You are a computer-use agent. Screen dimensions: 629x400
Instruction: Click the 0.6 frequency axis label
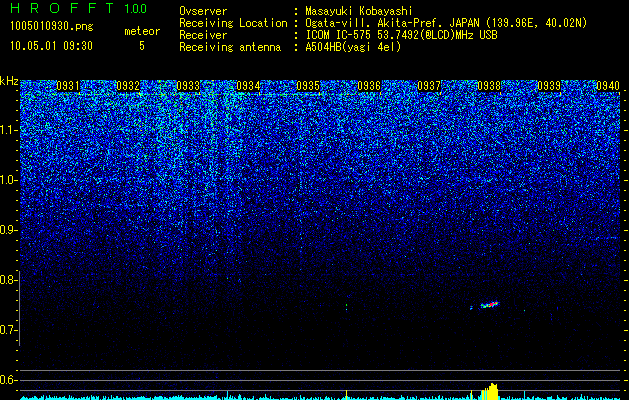click(9, 380)
